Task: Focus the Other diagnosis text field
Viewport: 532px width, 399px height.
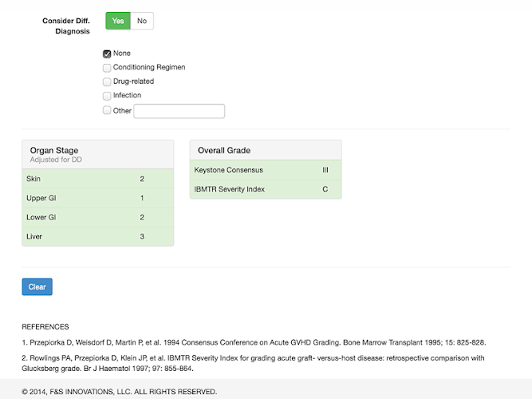Action: (x=179, y=111)
